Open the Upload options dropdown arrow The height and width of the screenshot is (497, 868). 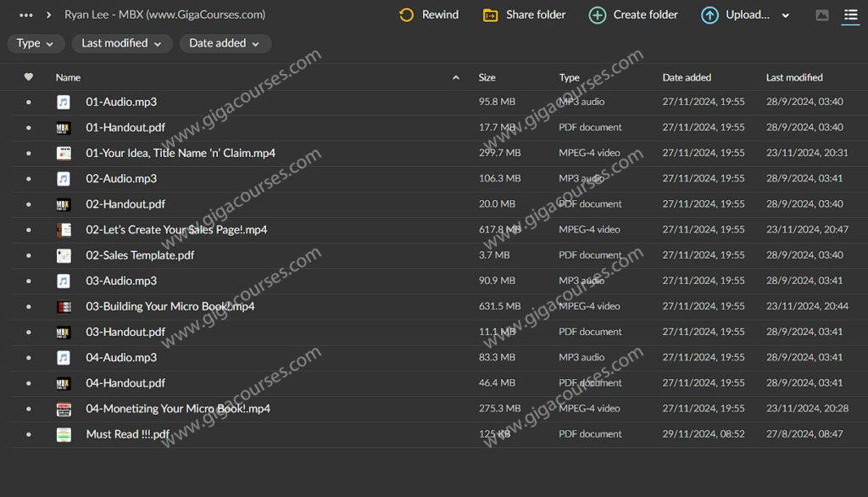click(x=785, y=15)
